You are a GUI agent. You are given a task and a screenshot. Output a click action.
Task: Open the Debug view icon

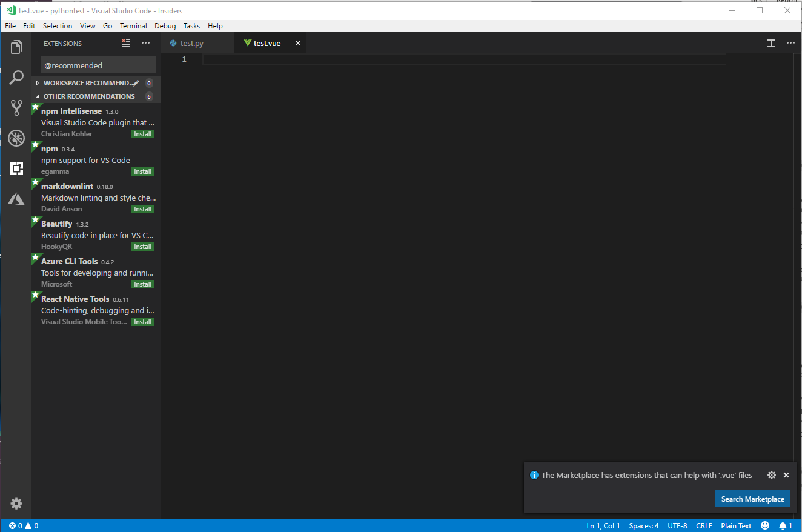16,138
